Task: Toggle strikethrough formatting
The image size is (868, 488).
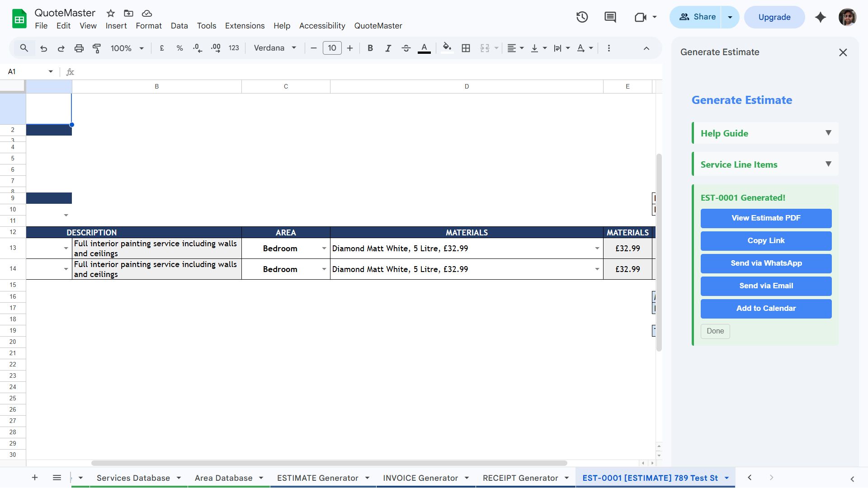Action: click(406, 48)
